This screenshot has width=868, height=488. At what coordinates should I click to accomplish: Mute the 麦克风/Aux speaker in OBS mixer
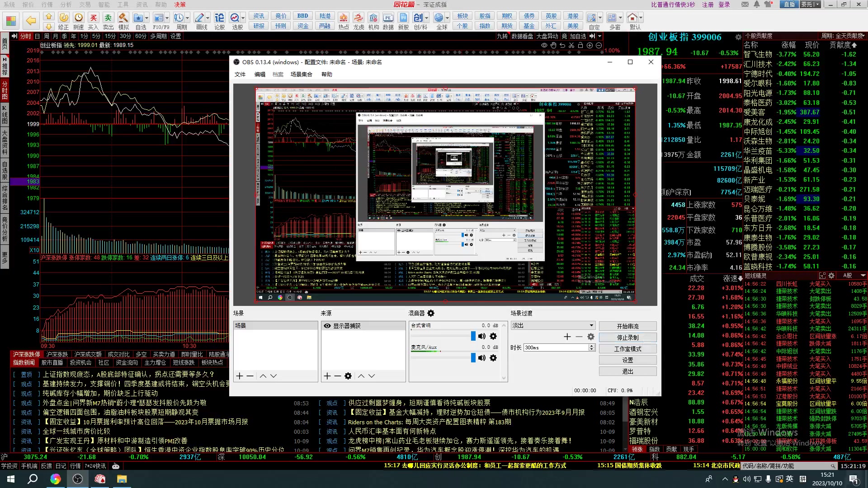pos(482,358)
